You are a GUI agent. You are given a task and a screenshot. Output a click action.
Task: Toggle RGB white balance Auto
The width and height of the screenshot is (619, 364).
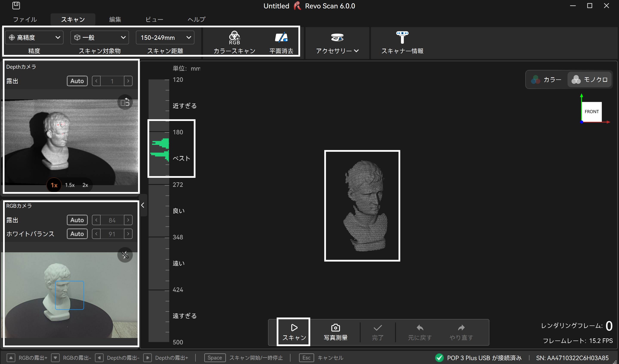coord(77,234)
